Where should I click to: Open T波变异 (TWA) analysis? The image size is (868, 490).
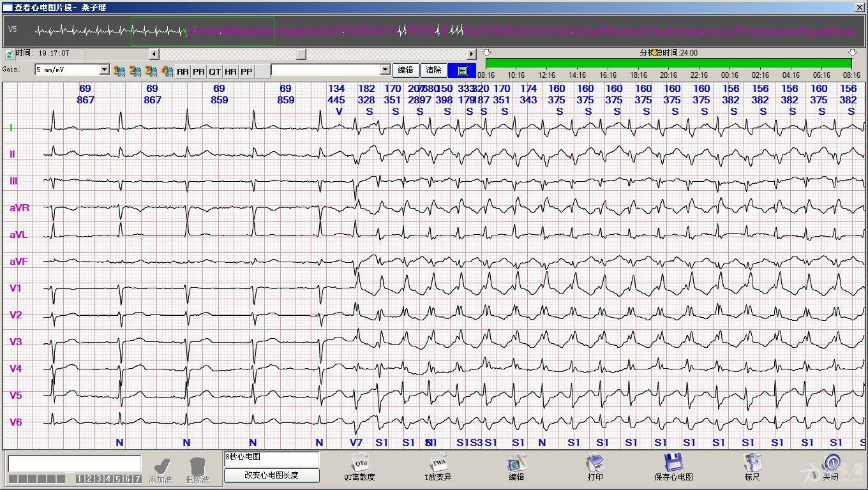(438, 466)
